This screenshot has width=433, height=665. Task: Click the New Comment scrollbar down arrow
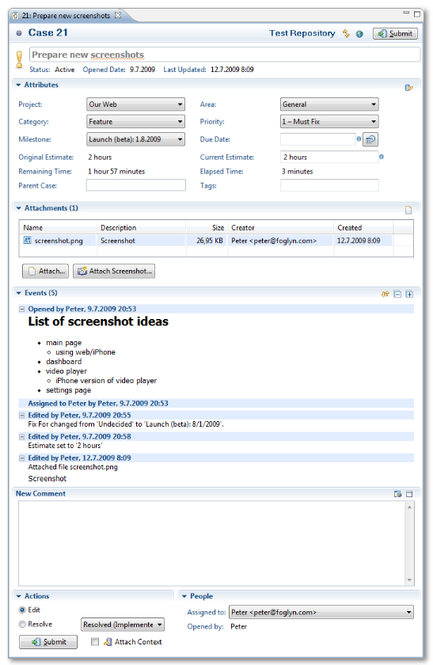pyautogui.click(x=409, y=580)
